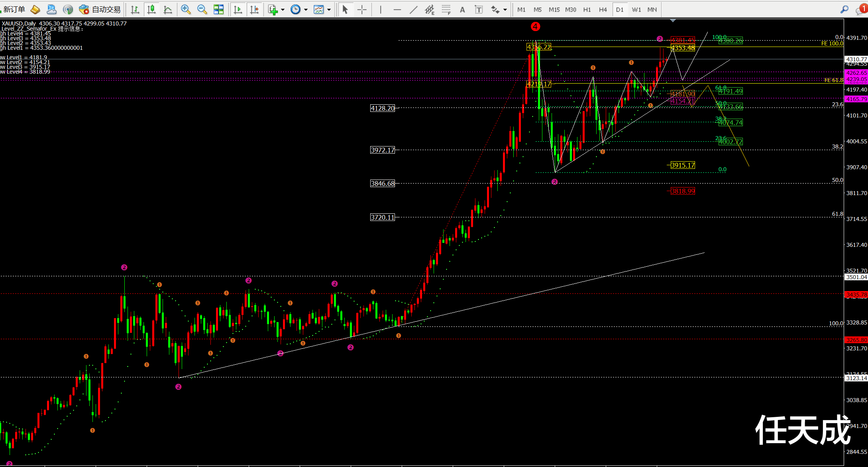Select the trendline drawing tool
Image resolution: width=868 pixels, height=467 pixels.
pyautogui.click(x=413, y=10)
